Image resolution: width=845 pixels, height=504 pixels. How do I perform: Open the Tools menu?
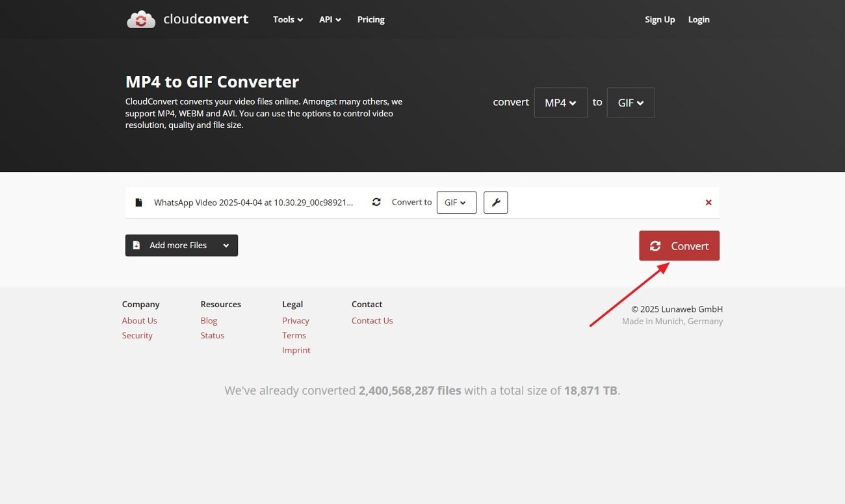tap(288, 19)
